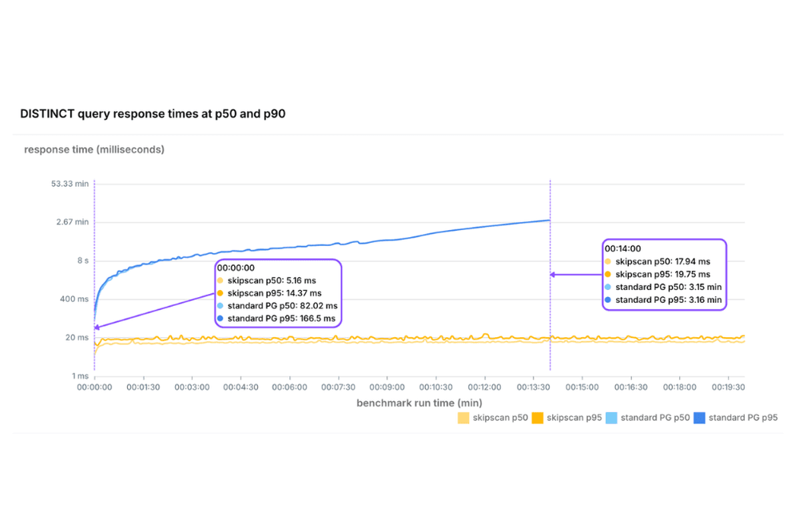Click the skipscan p50 dot in 00:14:00 tooltip
Image resolution: width=799 pixels, height=532 pixels.
click(609, 261)
